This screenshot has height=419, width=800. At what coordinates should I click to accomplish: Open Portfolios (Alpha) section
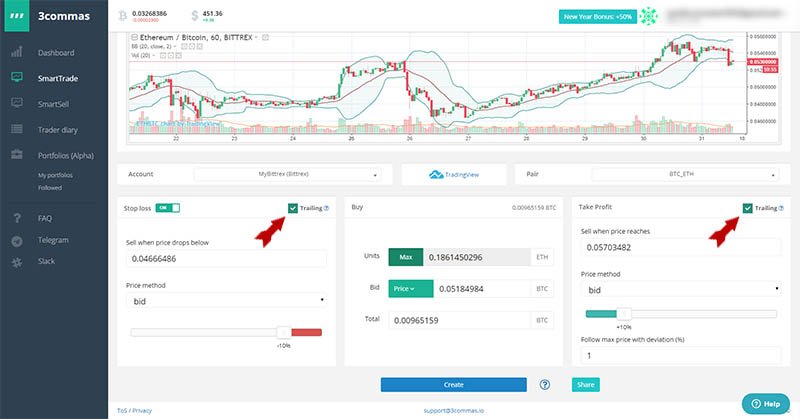66,155
